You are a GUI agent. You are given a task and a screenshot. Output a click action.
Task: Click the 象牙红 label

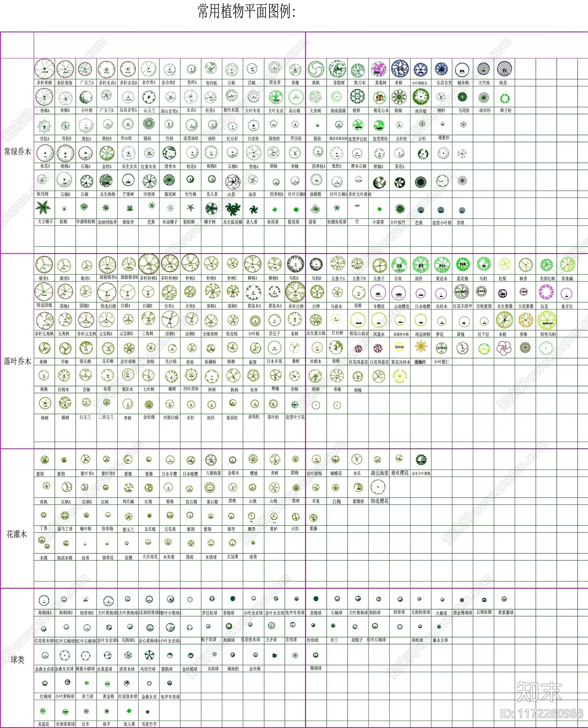(567, 306)
